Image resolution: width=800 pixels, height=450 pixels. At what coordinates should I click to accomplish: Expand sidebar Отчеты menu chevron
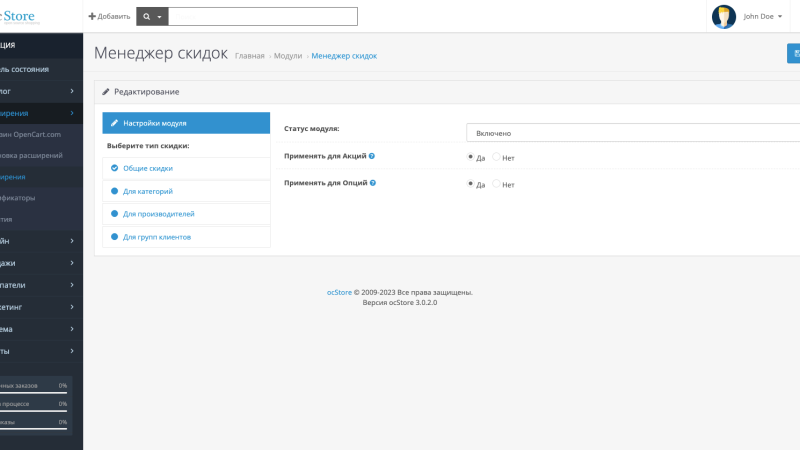[x=72, y=351]
